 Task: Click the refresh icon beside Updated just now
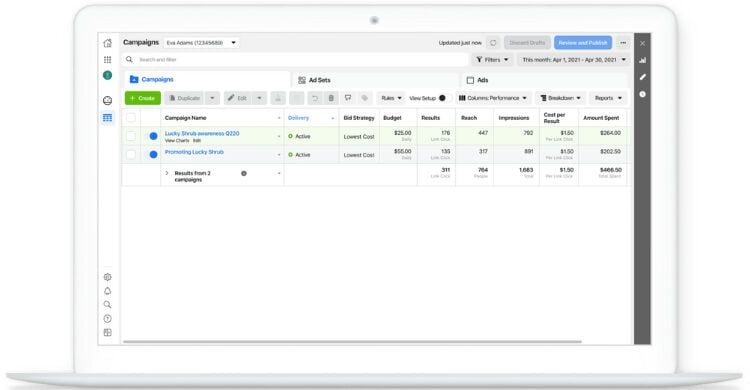pyautogui.click(x=493, y=43)
